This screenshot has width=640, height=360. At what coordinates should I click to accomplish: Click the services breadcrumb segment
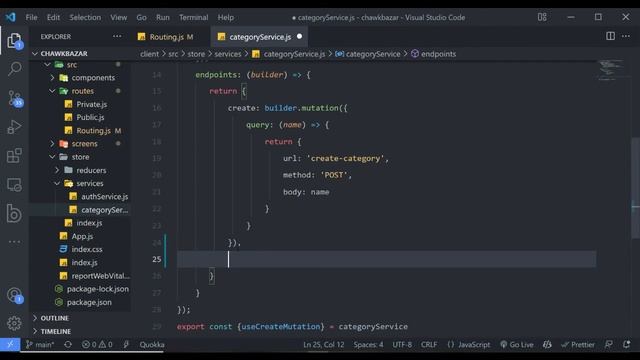point(228,54)
